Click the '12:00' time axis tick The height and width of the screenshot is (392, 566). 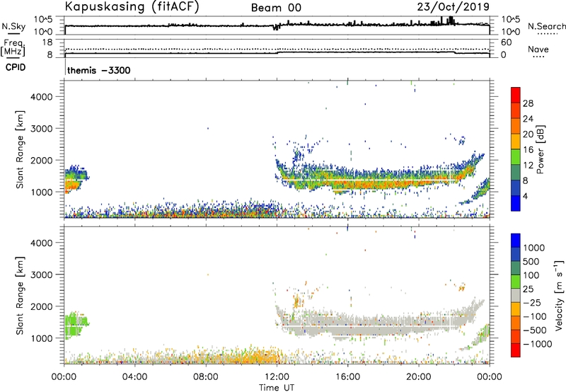[x=277, y=377]
